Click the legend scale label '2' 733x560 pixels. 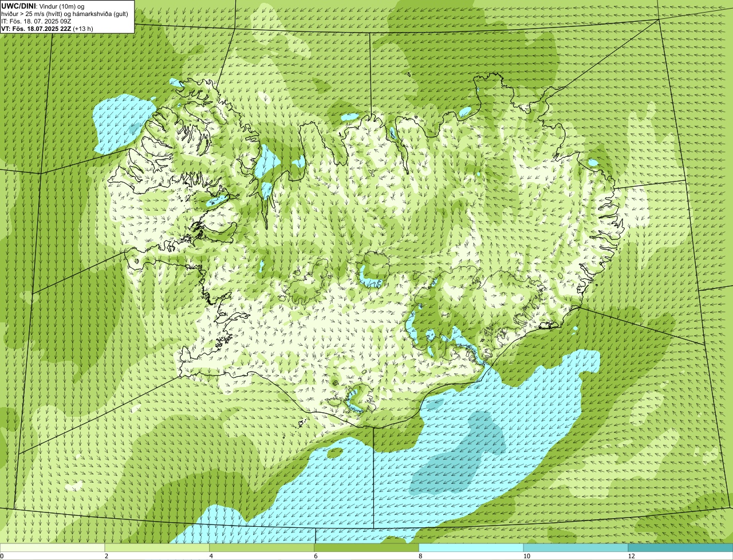pyautogui.click(x=107, y=556)
